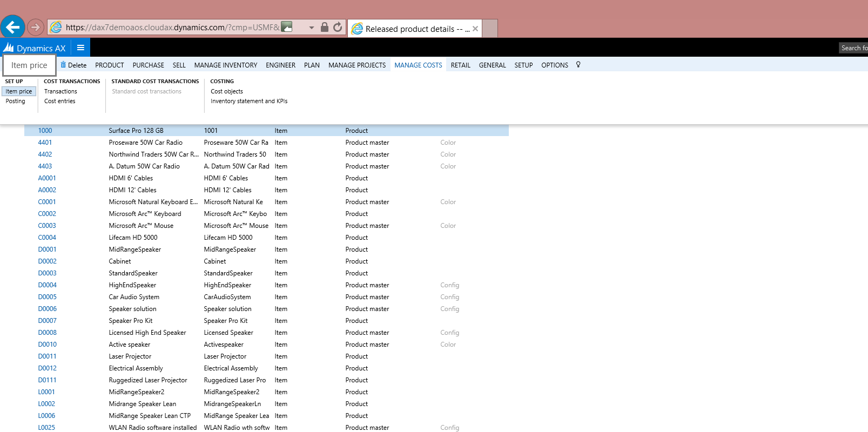The height and width of the screenshot is (432, 868).
Task: Click the compatibility view icon in address bar
Action: pos(287,26)
